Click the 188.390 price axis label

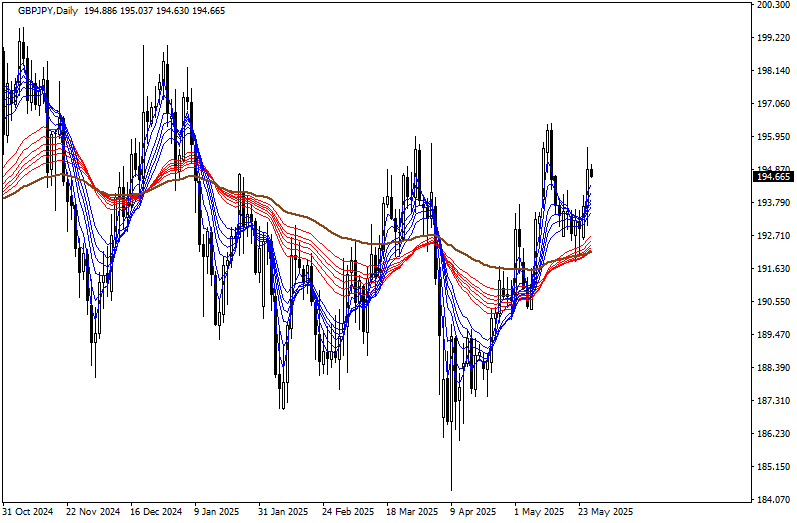click(774, 368)
